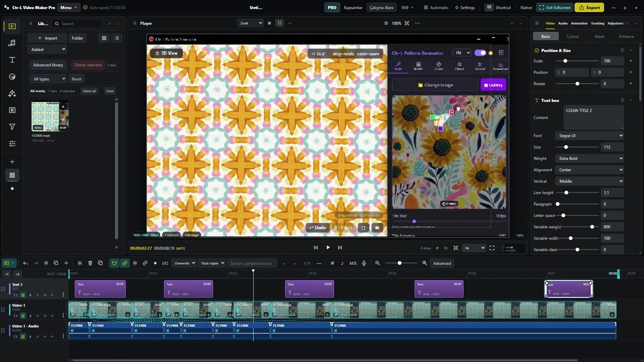644x362 pixels.
Task: Open the Draft quality dropdown
Action: pyautogui.click(x=250, y=23)
